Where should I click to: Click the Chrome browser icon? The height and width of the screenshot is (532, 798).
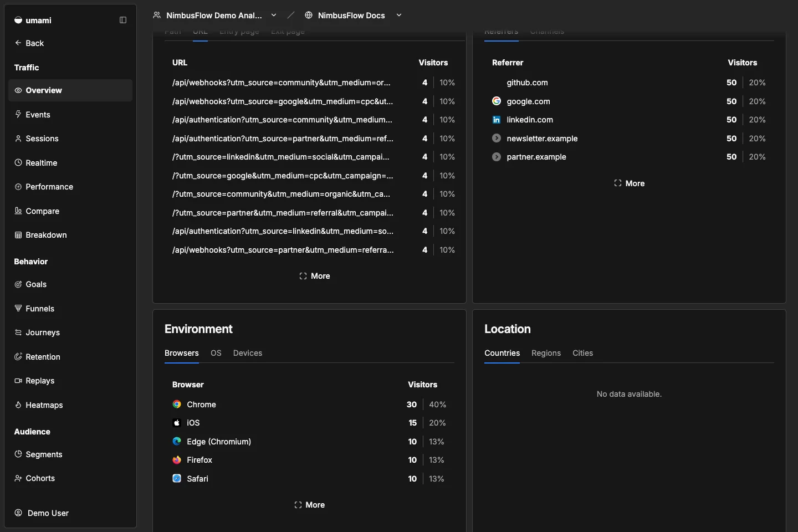pos(177,405)
